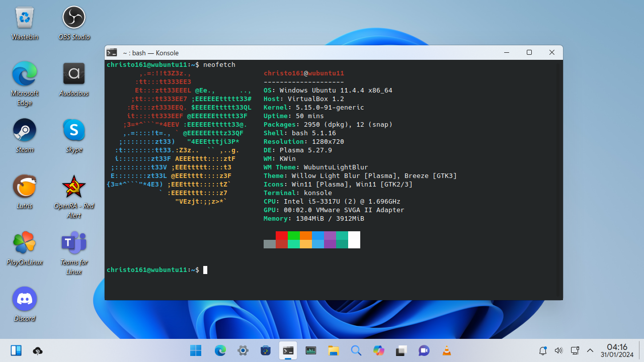
Task: Open the software store taskbar icon
Action: (x=266, y=351)
